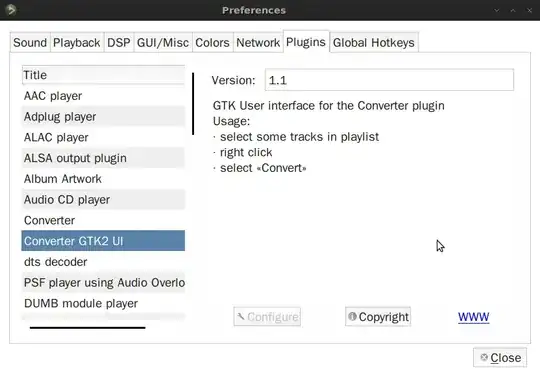Click the plugin list horizontal scrollbar
540x380 pixels.
pyautogui.click(x=87, y=328)
